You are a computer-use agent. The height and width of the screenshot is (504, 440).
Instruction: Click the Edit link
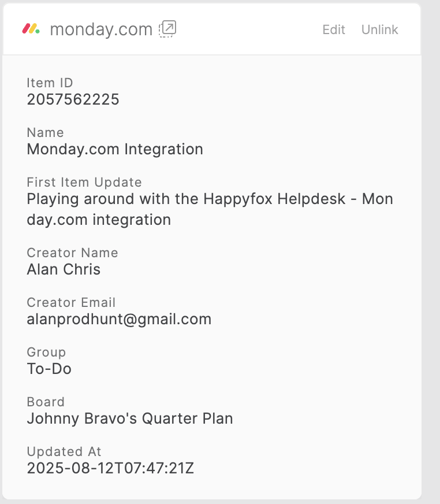click(x=334, y=29)
